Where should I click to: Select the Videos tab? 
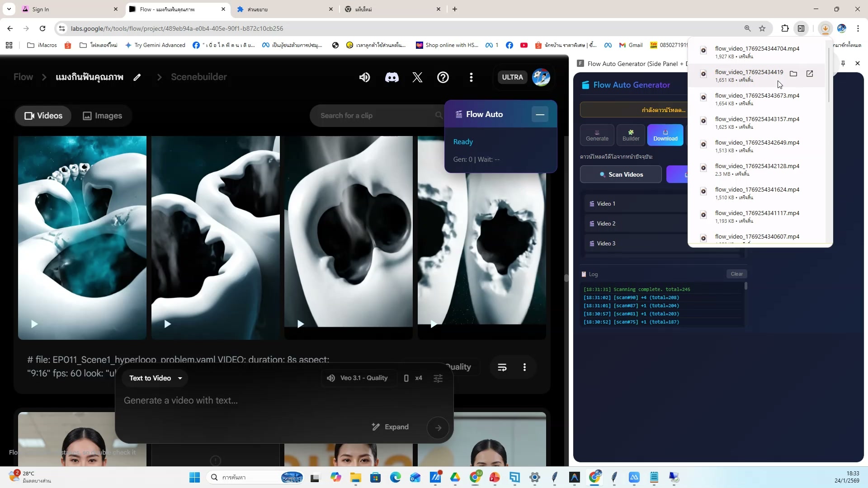tap(43, 116)
